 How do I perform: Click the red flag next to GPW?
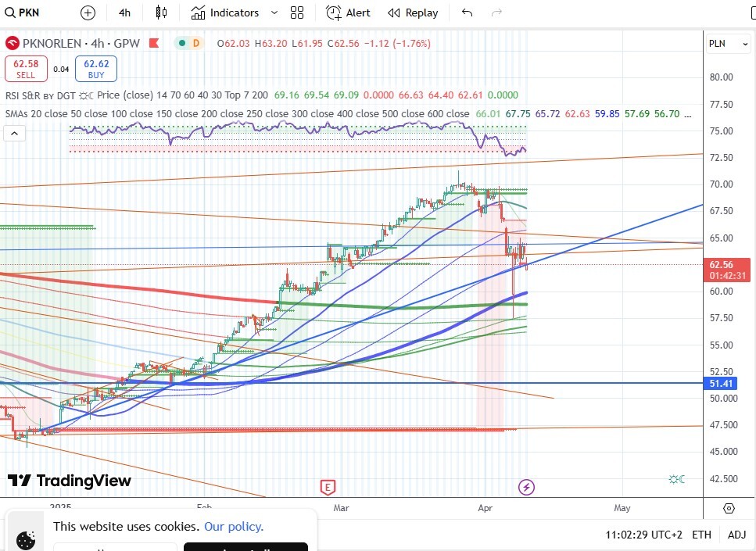pos(154,43)
